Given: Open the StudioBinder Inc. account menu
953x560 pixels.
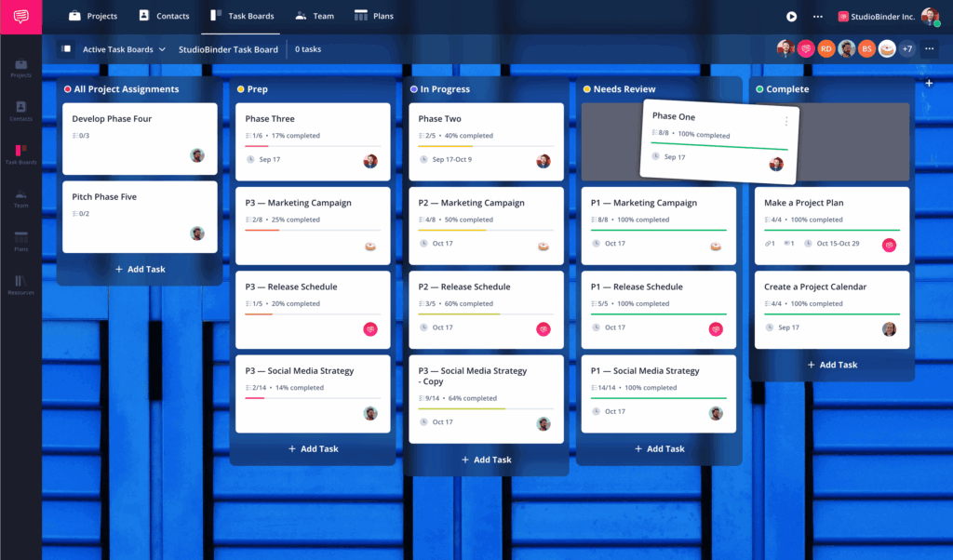Looking at the screenshot, I should [877, 17].
